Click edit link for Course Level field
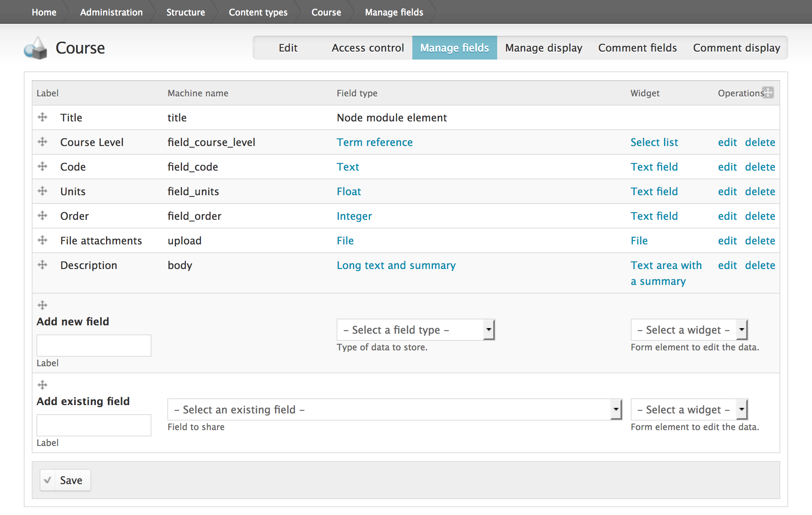 pos(727,142)
